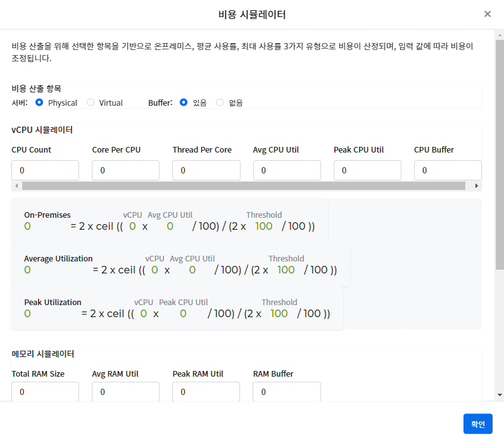This screenshot has height=445, width=504.
Task: Select the Physical server radio button
Action: (x=39, y=103)
